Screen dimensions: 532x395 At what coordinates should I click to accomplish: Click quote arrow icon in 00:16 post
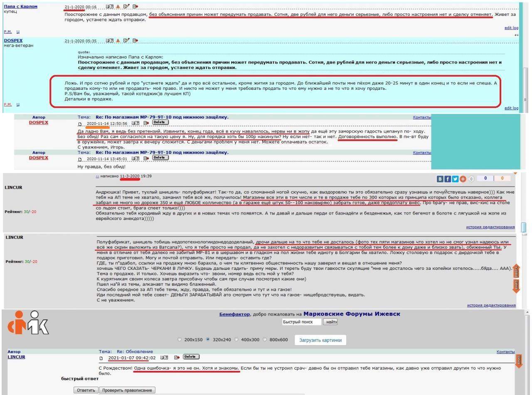(135, 7)
